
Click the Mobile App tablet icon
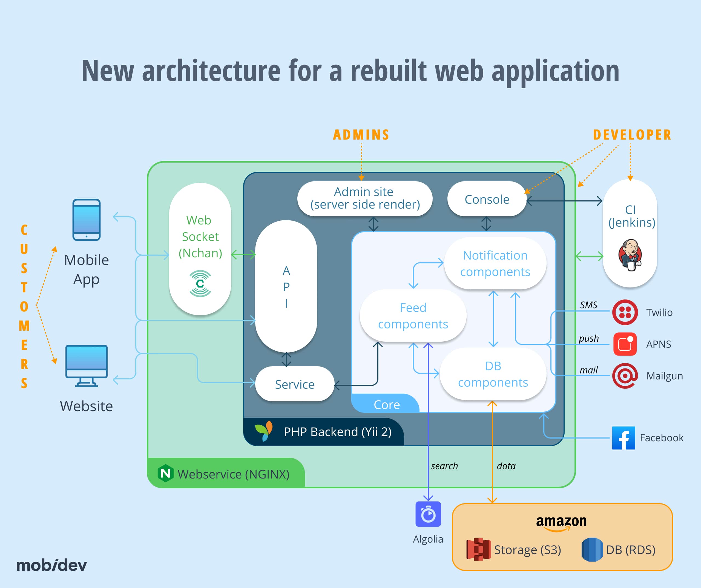click(x=87, y=220)
